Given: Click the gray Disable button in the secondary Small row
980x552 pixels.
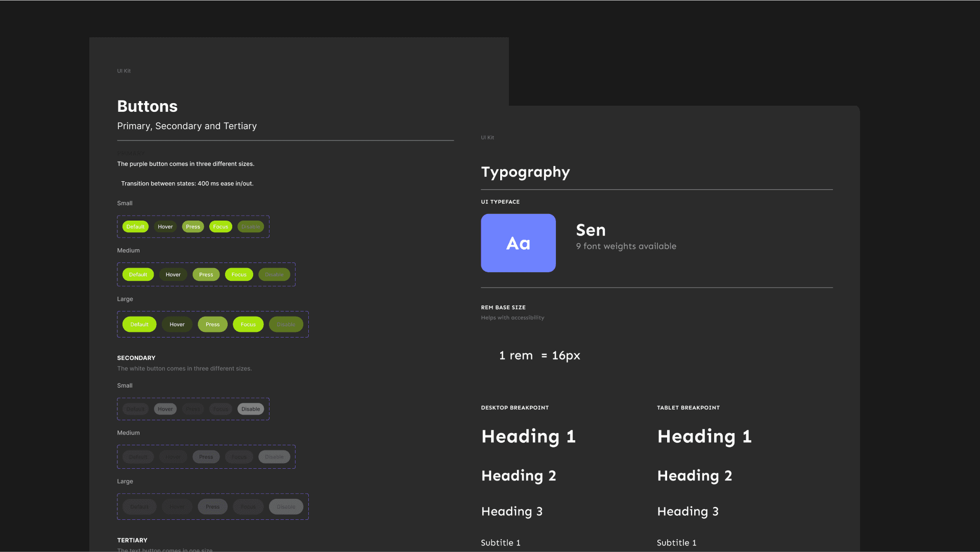Looking at the screenshot, I should click(x=251, y=409).
